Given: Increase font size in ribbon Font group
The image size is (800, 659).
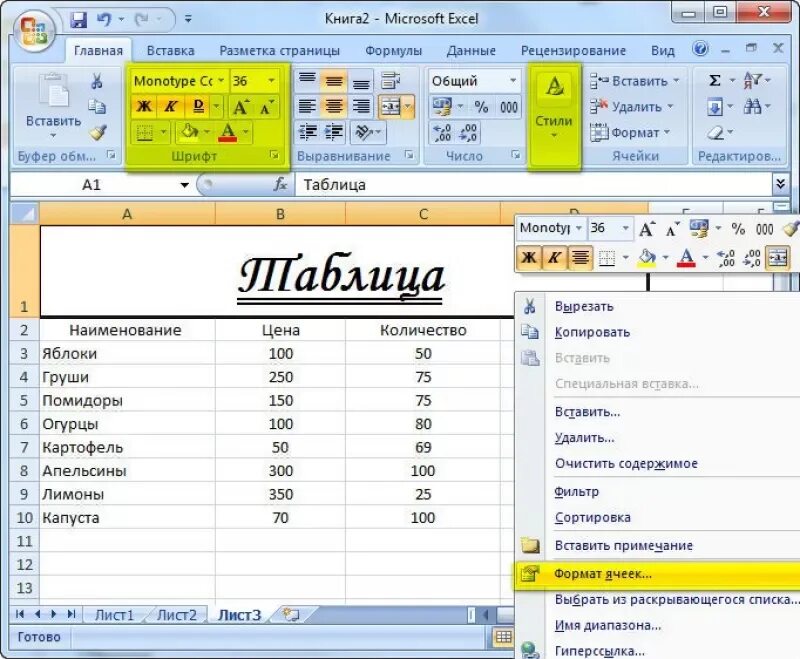Looking at the screenshot, I should click(x=241, y=107).
